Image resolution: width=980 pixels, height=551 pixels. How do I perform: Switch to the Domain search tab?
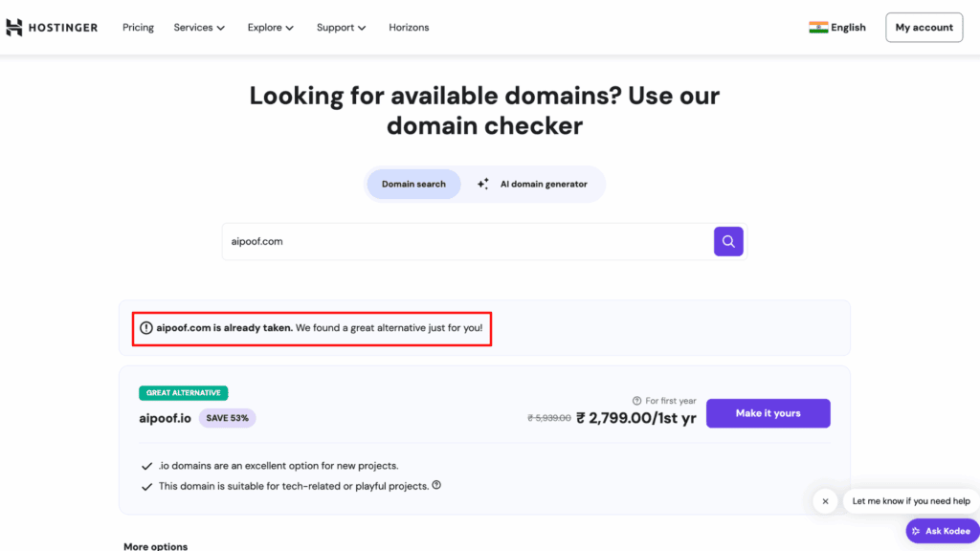(x=413, y=184)
